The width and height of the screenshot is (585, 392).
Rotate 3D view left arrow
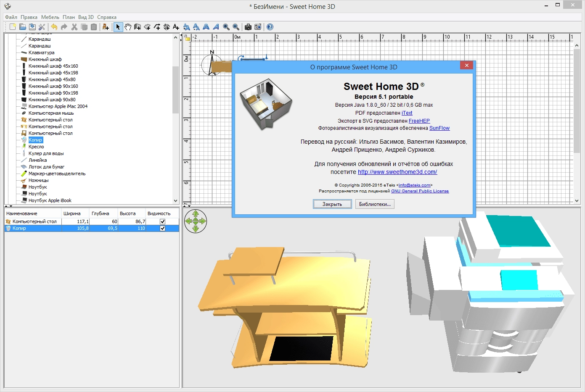(x=188, y=221)
